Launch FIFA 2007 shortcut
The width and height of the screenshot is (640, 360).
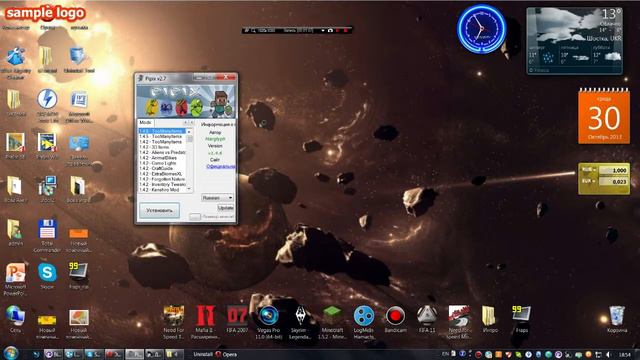tap(237, 320)
